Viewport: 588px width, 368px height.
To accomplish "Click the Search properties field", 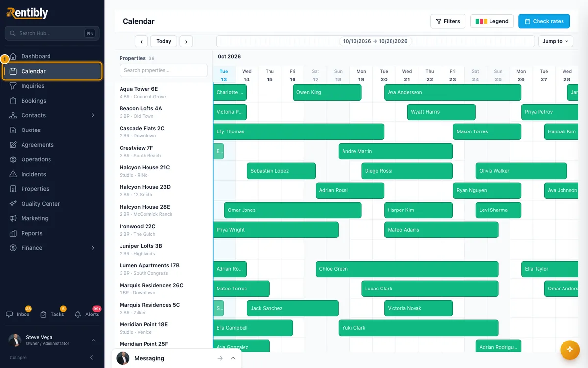I will coord(163,70).
